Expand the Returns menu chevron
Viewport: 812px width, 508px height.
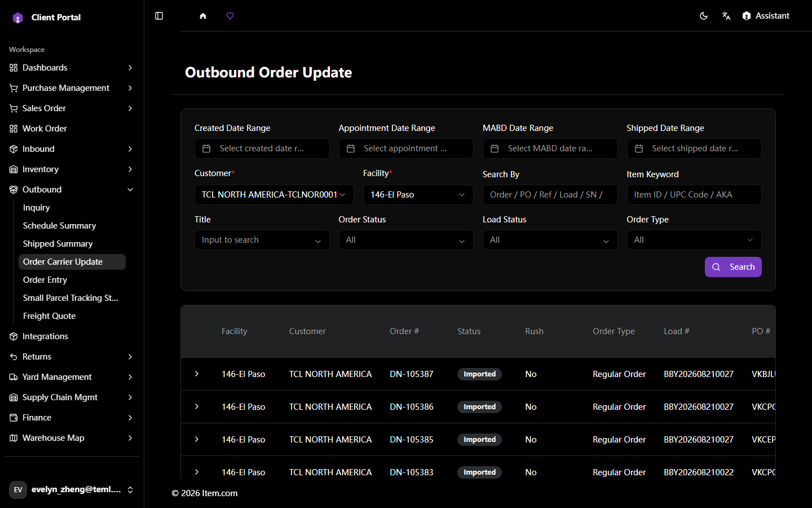pyautogui.click(x=130, y=357)
